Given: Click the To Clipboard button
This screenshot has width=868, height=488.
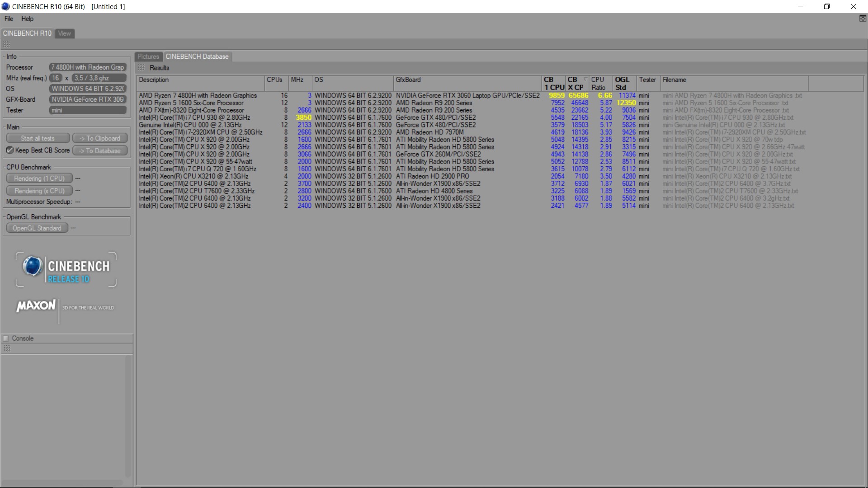Looking at the screenshot, I should click(x=100, y=138).
